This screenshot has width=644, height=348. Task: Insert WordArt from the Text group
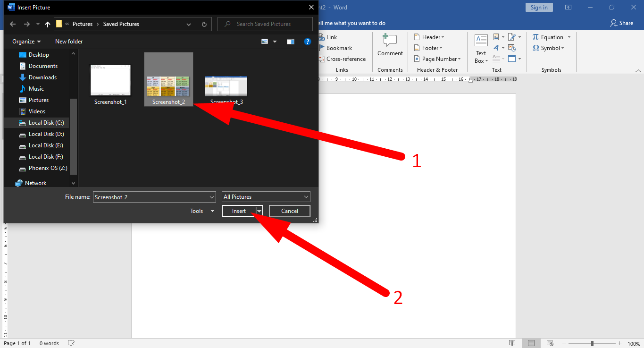496,48
